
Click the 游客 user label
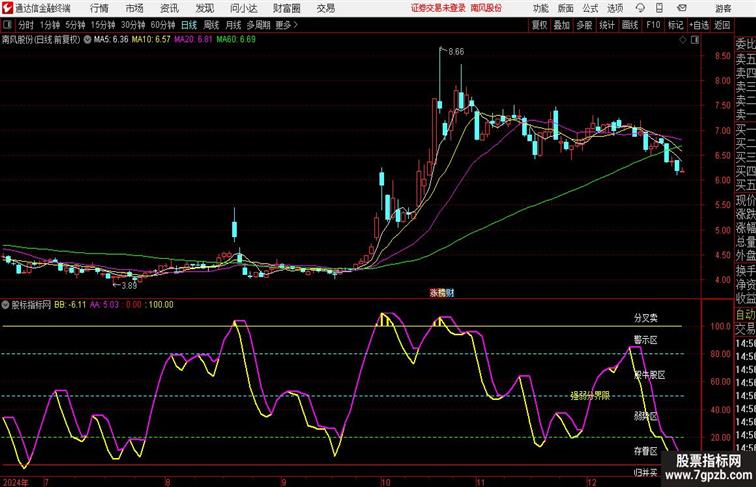tap(723, 8)
